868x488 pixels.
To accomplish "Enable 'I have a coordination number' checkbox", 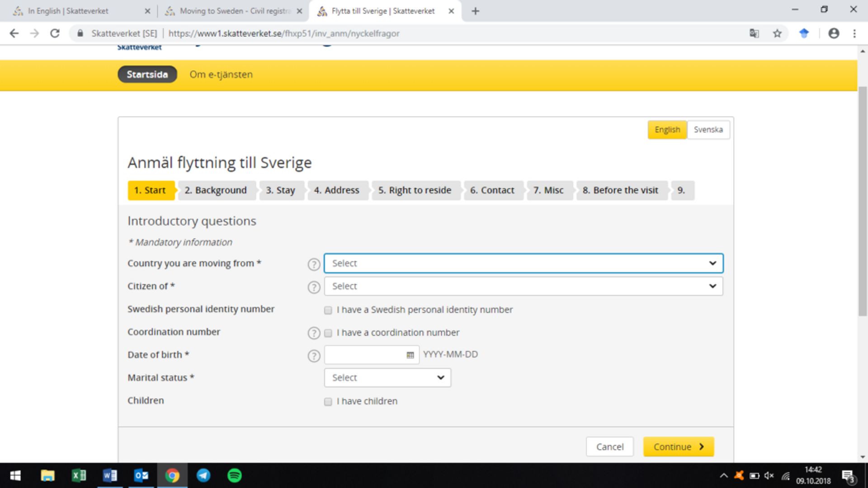I will pyautogui.click(x=328, y=333).
